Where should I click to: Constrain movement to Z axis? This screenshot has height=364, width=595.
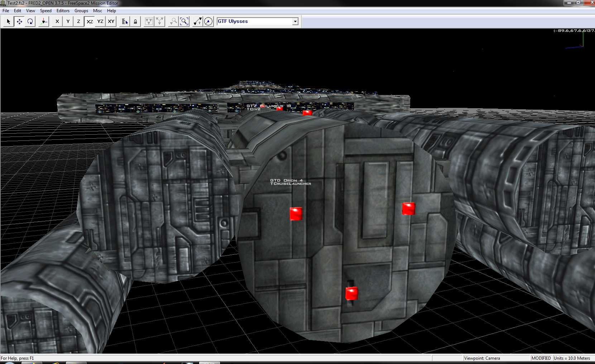coord(79,21)
